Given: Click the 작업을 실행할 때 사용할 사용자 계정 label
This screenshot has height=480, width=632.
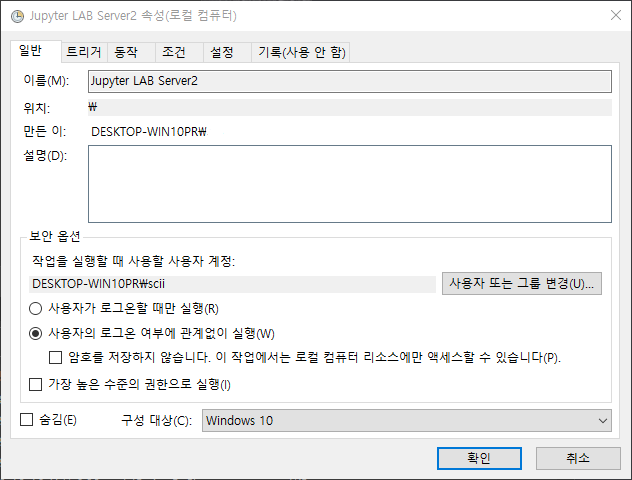Looking at the screenshot, I should pyautogui.click(x=133, y=261).
